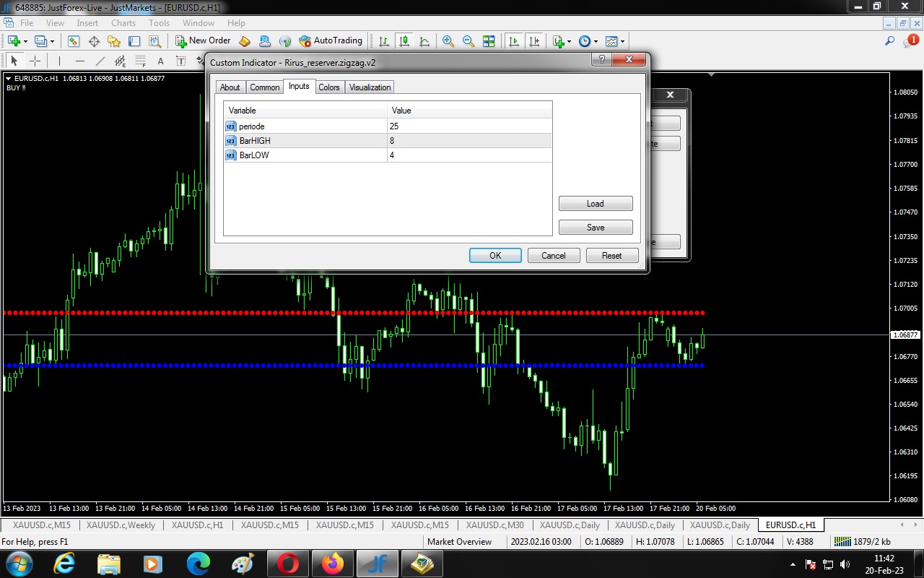Expand the templates dropdown arrow
Viewport: 924px width, 578px height.
pos(622,42)
